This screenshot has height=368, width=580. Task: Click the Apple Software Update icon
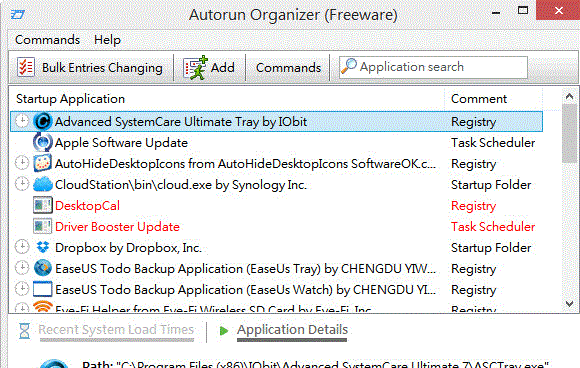click(43, 142)
